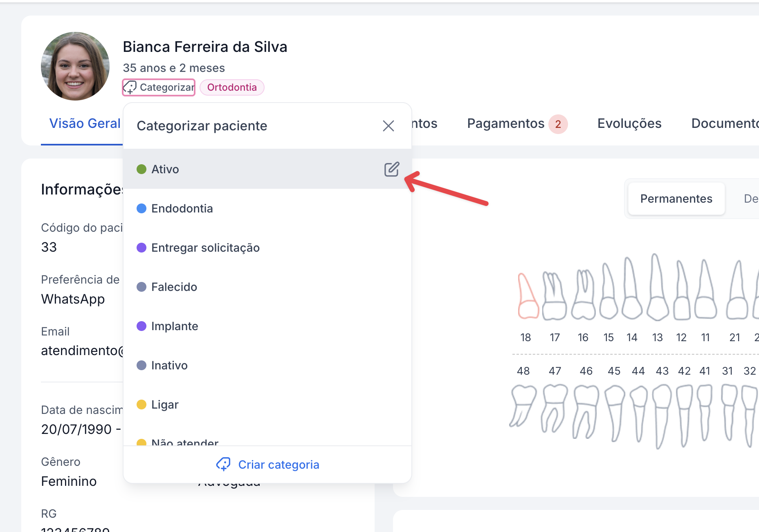Select the Implante category
The height and width of the screenshot is (532, 759).
pyautogui.click(x=175, y=326)
